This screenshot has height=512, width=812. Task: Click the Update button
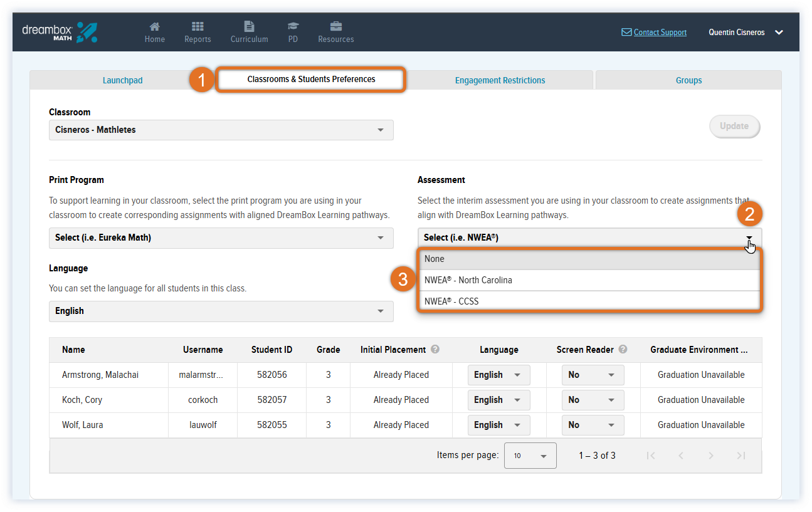(x=734, y=126)
